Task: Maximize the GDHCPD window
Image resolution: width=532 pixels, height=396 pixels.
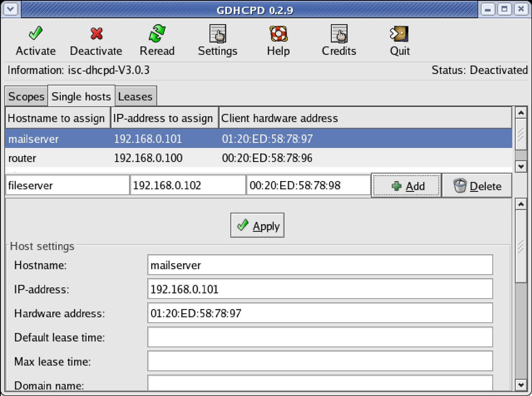Action: 504,8
